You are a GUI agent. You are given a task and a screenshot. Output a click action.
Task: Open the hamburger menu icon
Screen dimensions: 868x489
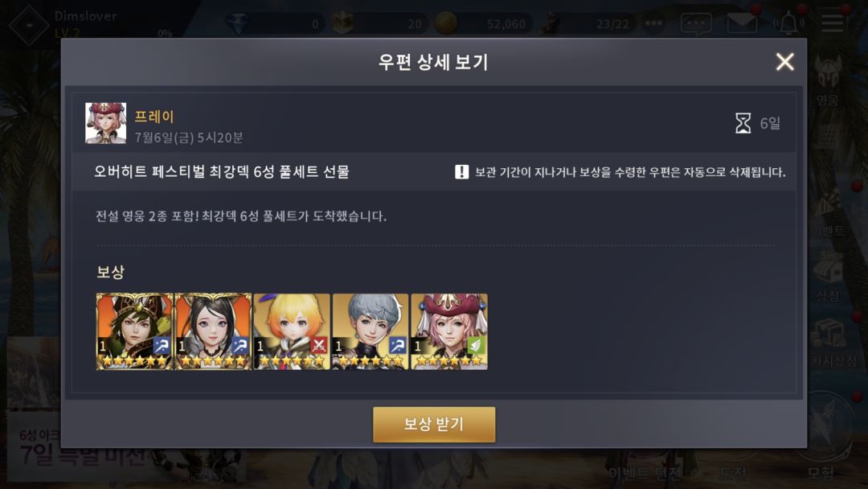[x=832, y=23]
